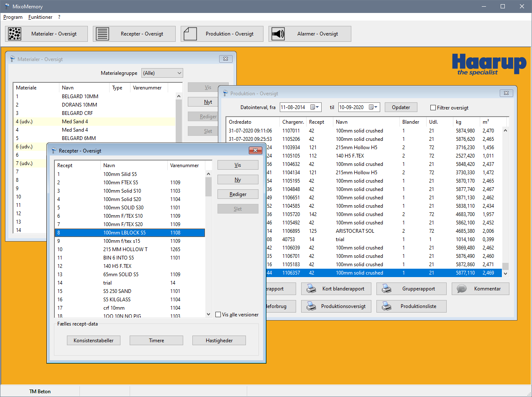Open Produktion - Oversigt toolbar button
This screenshot has height=397, width=532.
click(x=222, y=34)
